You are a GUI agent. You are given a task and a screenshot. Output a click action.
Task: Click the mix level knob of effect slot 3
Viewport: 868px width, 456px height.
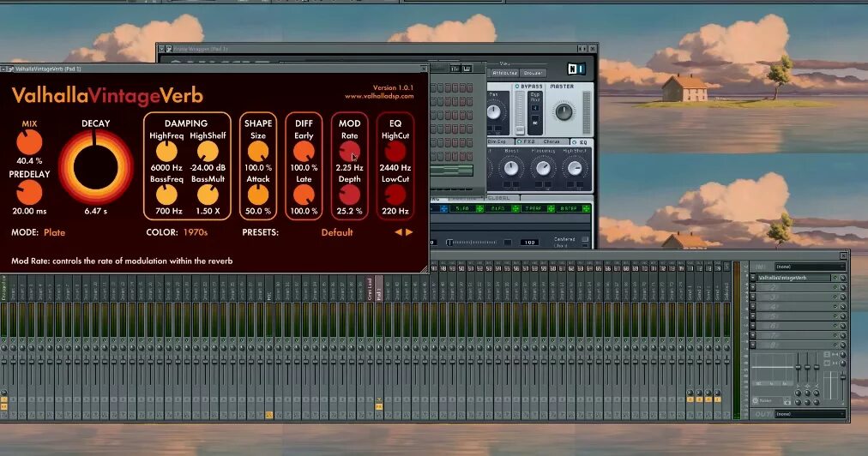[842, 297]
